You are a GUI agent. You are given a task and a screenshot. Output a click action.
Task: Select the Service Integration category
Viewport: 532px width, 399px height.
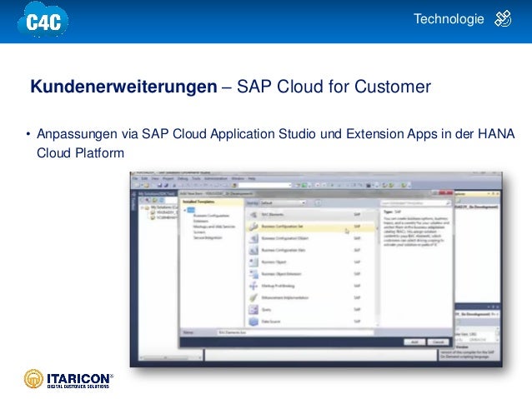click(x=208, y=237)
